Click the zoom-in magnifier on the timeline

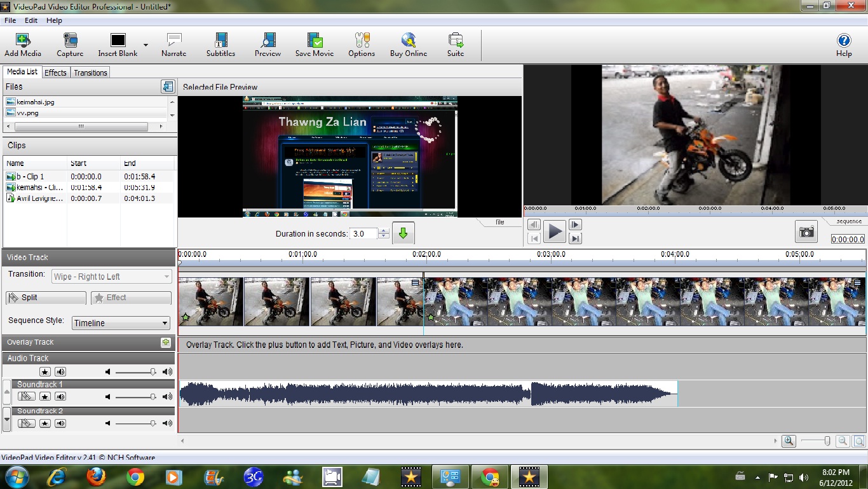(x=789, y=441)
